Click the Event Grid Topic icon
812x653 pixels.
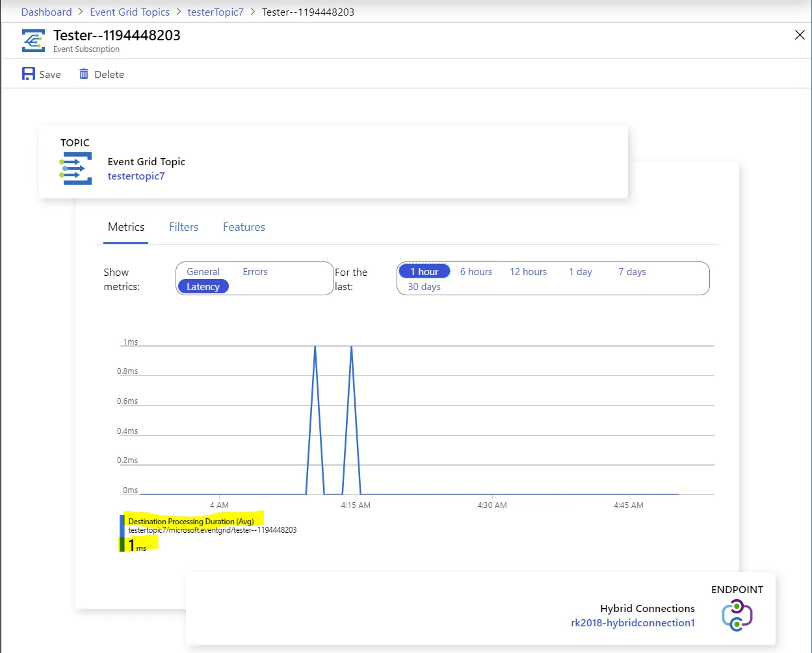point(75,168)
